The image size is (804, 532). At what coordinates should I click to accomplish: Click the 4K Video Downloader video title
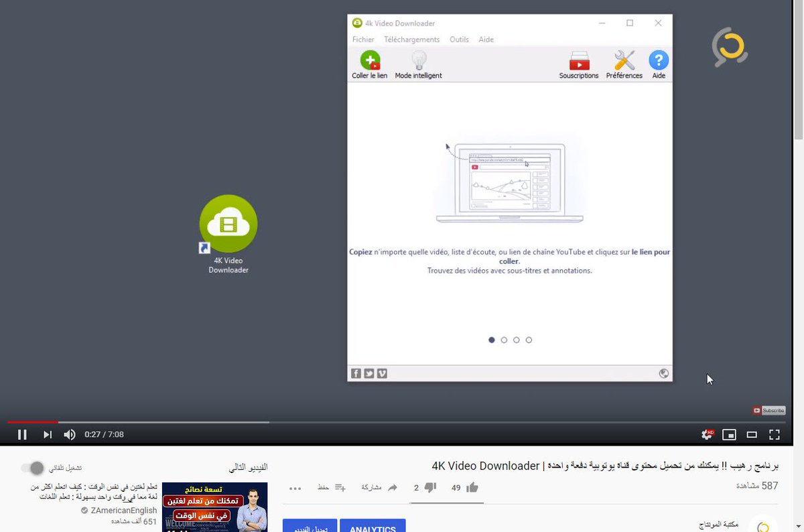click(x=605, y=466)
